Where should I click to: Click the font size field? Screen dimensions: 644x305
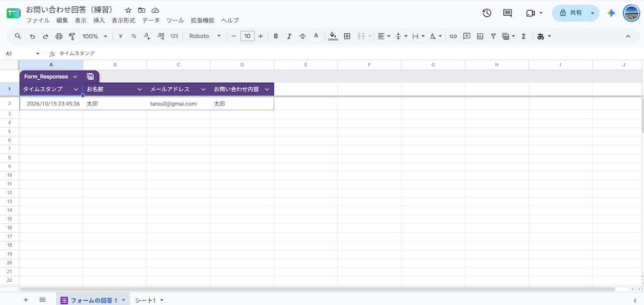(x=247, y=36)
